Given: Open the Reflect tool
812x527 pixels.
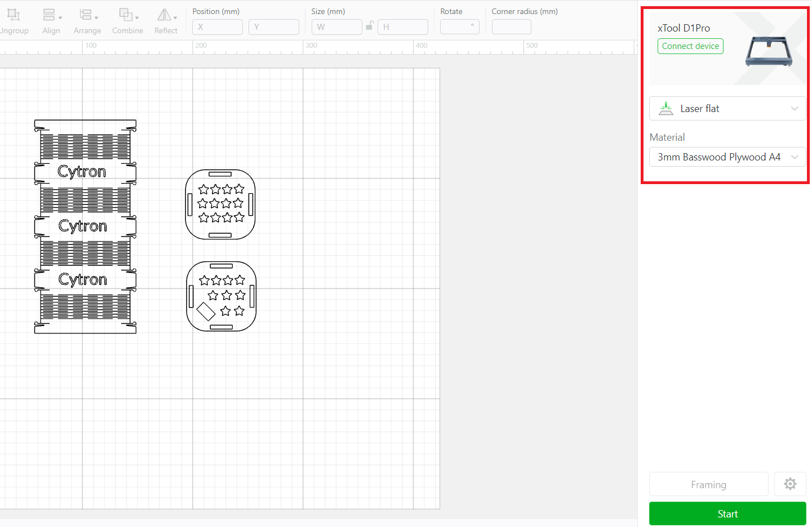Looking at the screenshot, I should click(x=166, y=21).
